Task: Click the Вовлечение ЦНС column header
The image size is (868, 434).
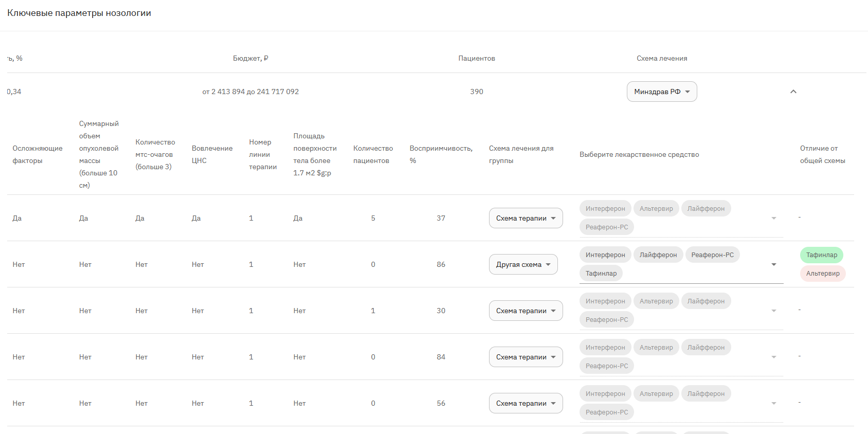Action: pyautogui.click(x=212, y=154)
